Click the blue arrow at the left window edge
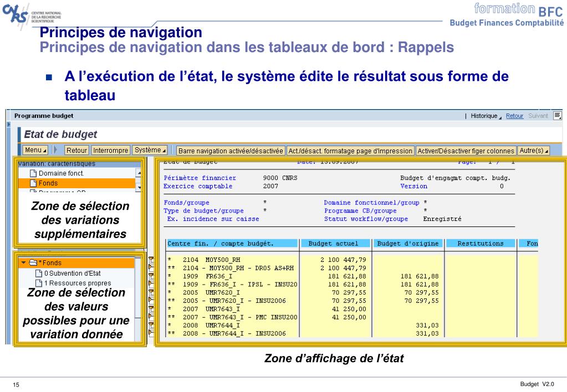567x392 pixels. [9, 124]
